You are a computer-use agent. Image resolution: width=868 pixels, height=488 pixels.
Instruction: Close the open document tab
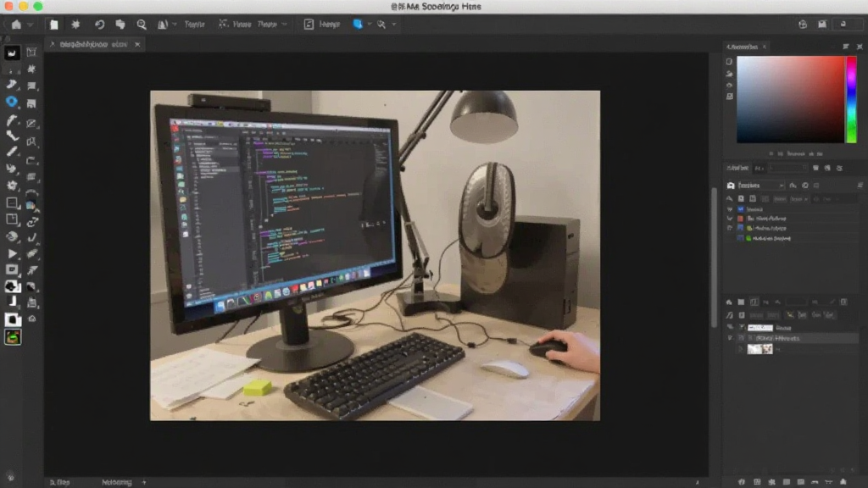(x=137, y=44)
